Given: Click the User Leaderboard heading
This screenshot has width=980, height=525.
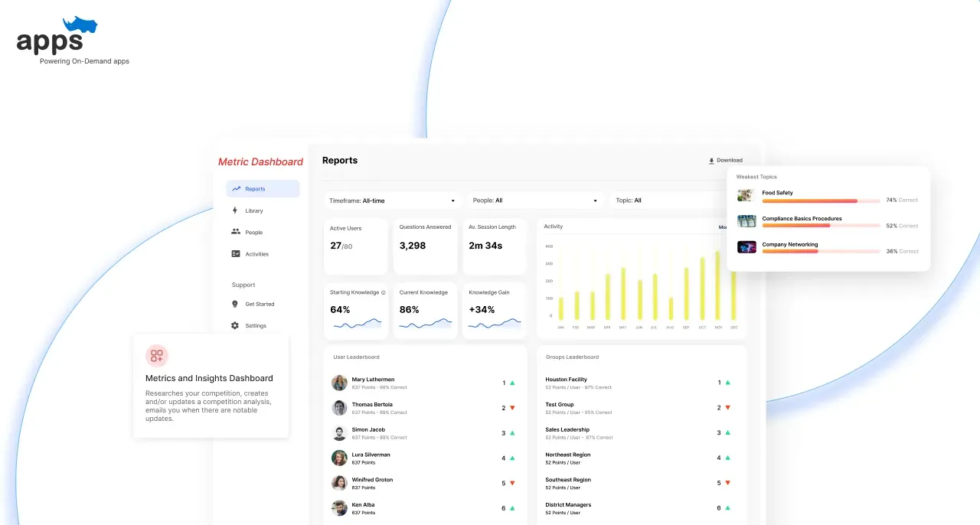Looking at the screenshot, I should (x=356, y=357).
